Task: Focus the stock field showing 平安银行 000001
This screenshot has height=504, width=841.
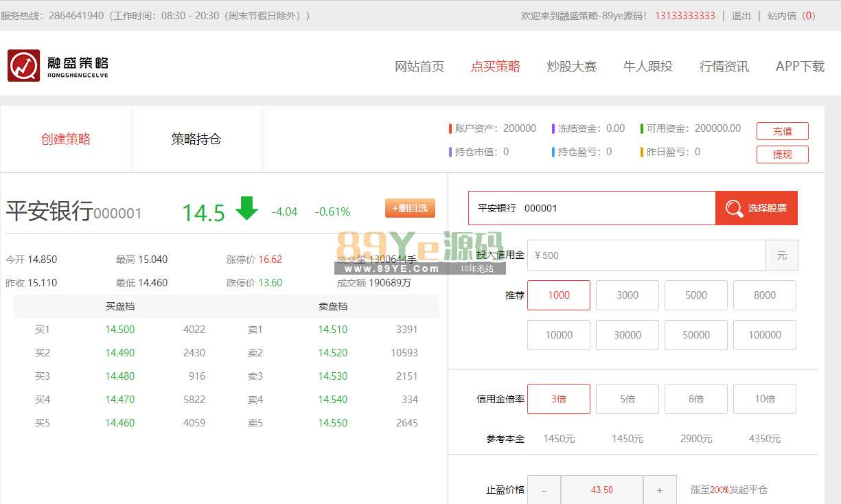Action: pyautogui.click(x=592, y=208)
